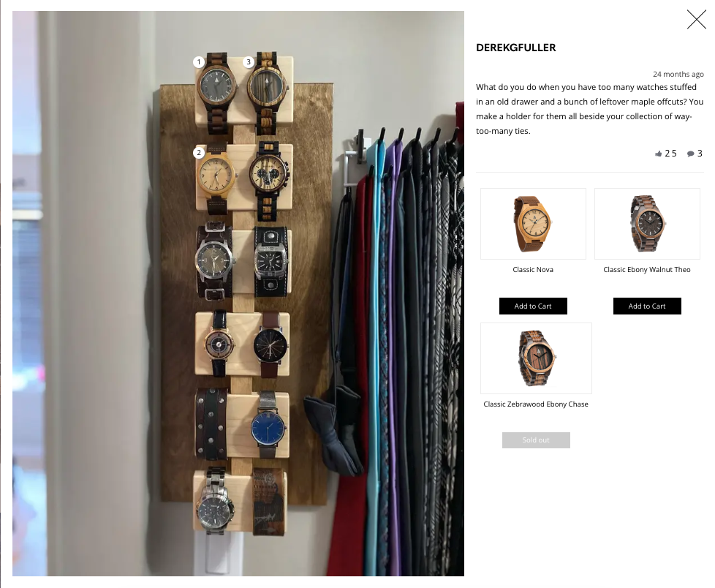Open the Classic Ebony Walnut Theo thumbnail
Screen dimensions: 715x588
coord(647,224)
